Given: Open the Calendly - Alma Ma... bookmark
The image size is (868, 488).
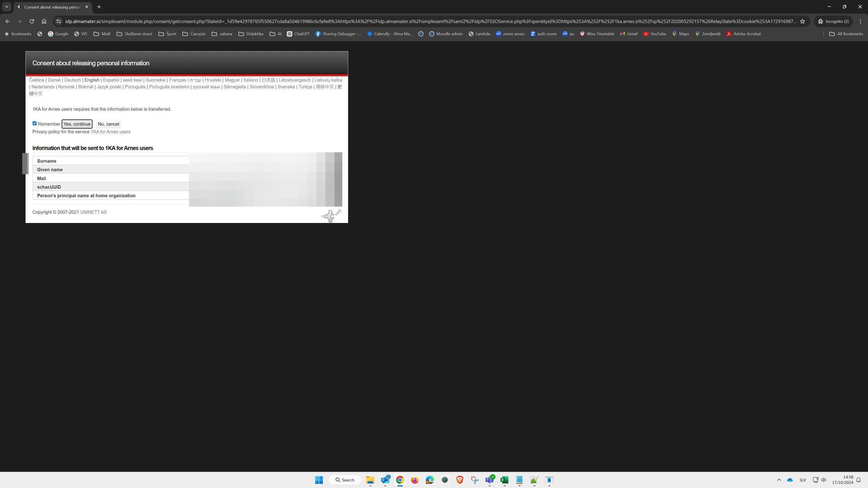Looking at the screenshot, I should click(390, 34).
